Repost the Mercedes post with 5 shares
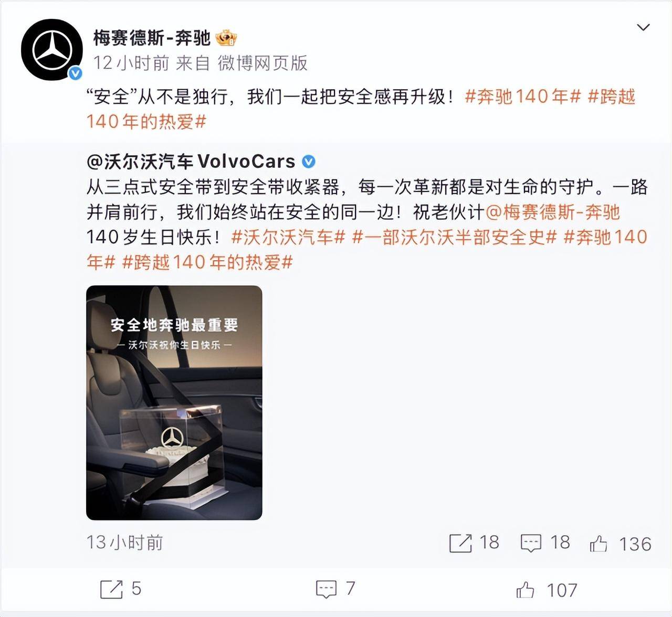This screenshot has height=617, width=672. [x=121, y=589]
